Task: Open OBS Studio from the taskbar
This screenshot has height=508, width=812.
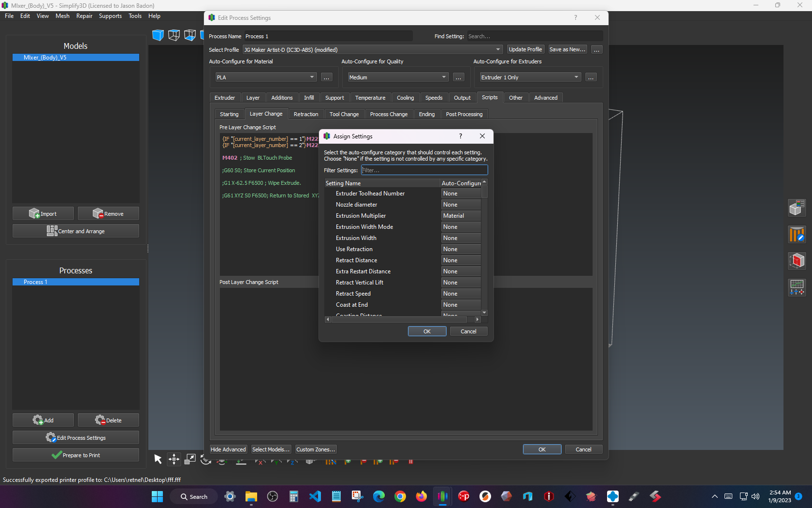Action: tap(273, 496)
